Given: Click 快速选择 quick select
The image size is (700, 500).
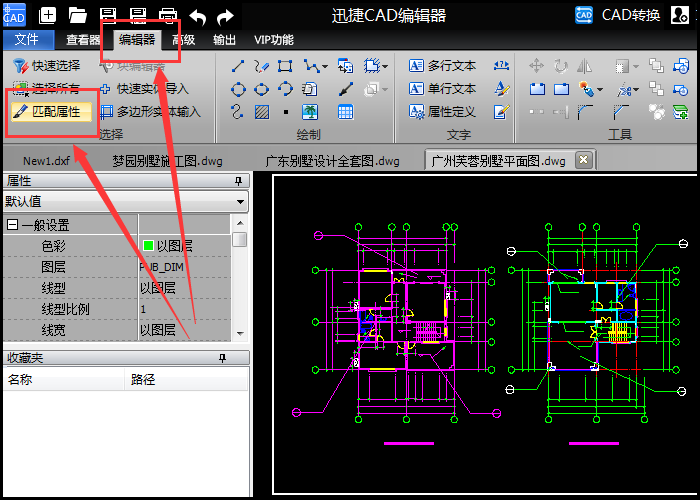Looking at the screenshot, I should [46, 66].
